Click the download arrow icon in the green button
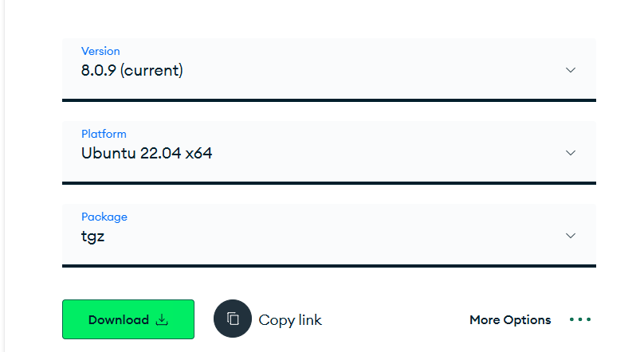 tap(163, 319)
